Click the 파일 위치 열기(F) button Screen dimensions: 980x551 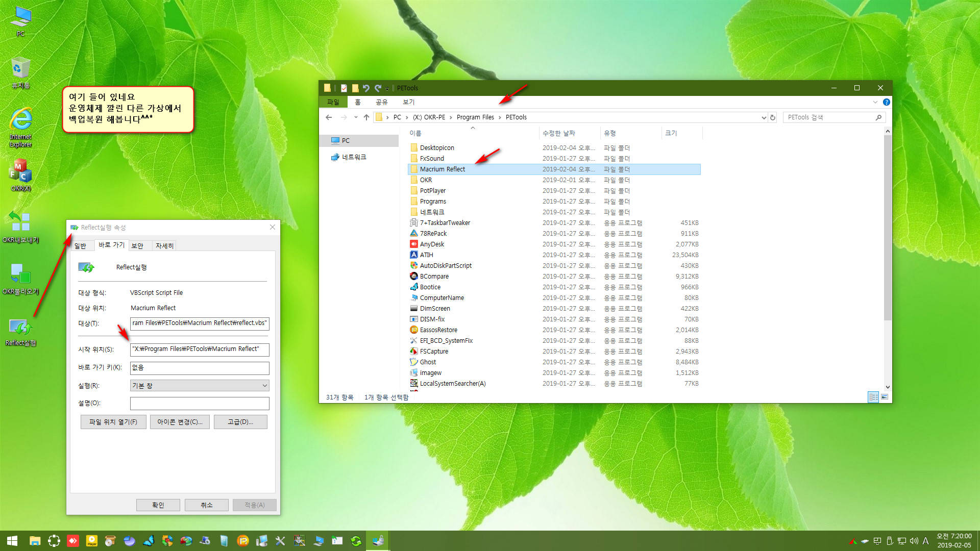click(x=113, y=422)
